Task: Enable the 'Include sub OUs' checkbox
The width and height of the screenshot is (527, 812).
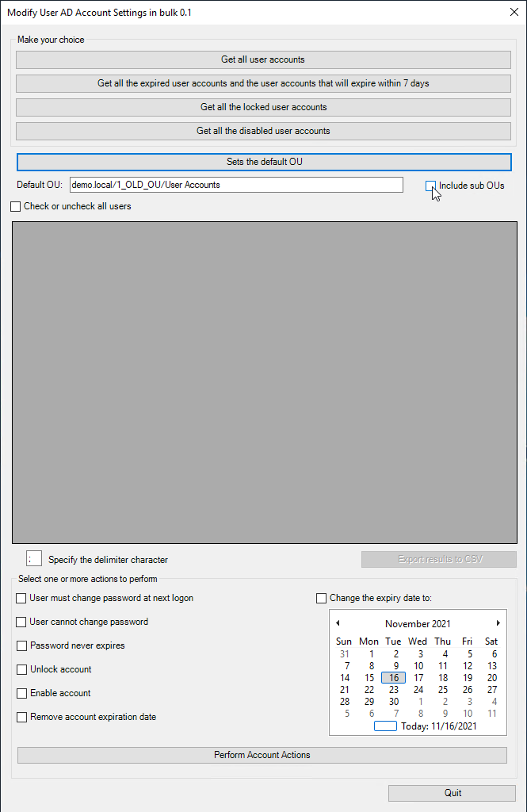Action: point(430,186)
